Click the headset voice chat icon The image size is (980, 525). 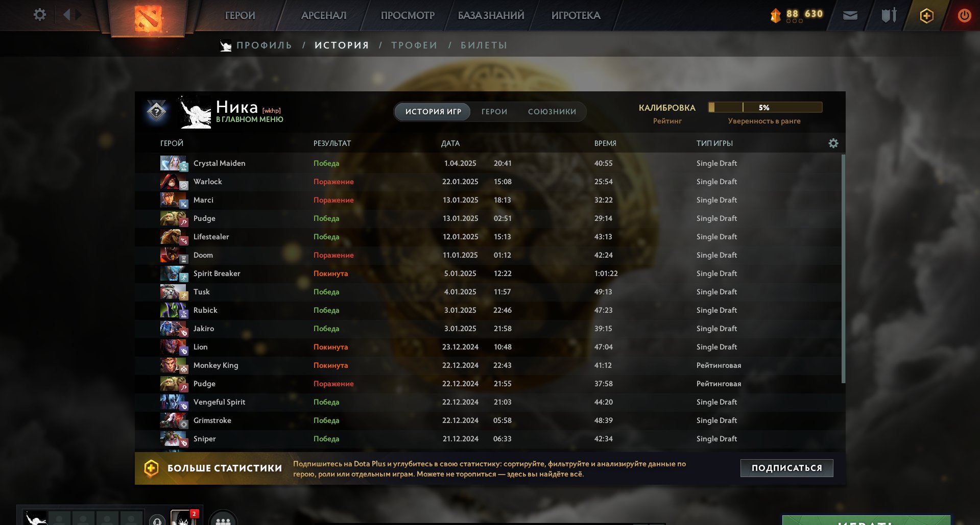pyautogui.click(x=157, y=520)
